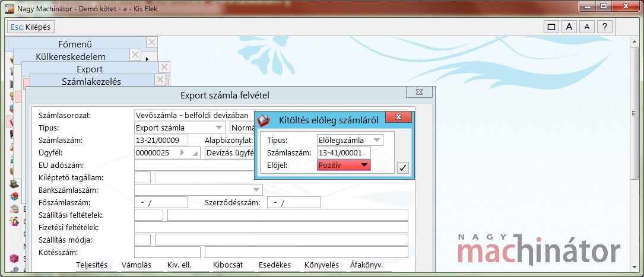Click the Vámolás column label
This screenshot has width=644, height=277.
[137, 265]
